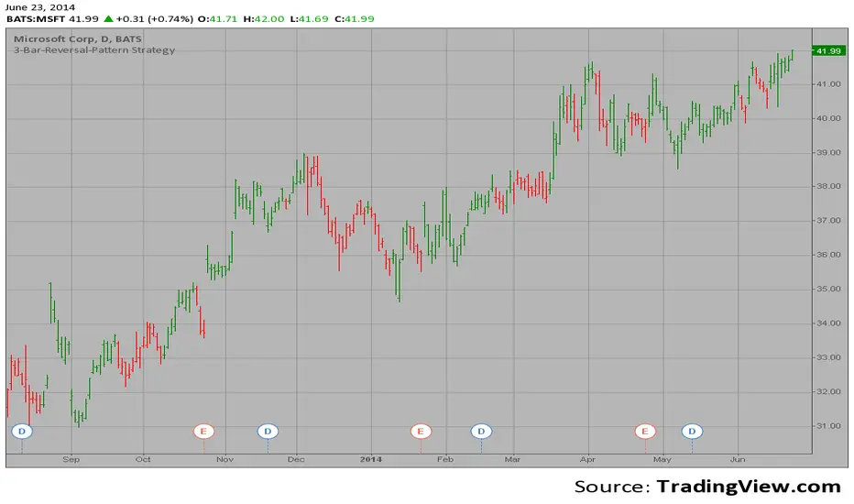Image resolution: width=854 pixels, height=504 pixels.
Task: Click the Sep label on the time axis
Action: click(x=71, y=459)
